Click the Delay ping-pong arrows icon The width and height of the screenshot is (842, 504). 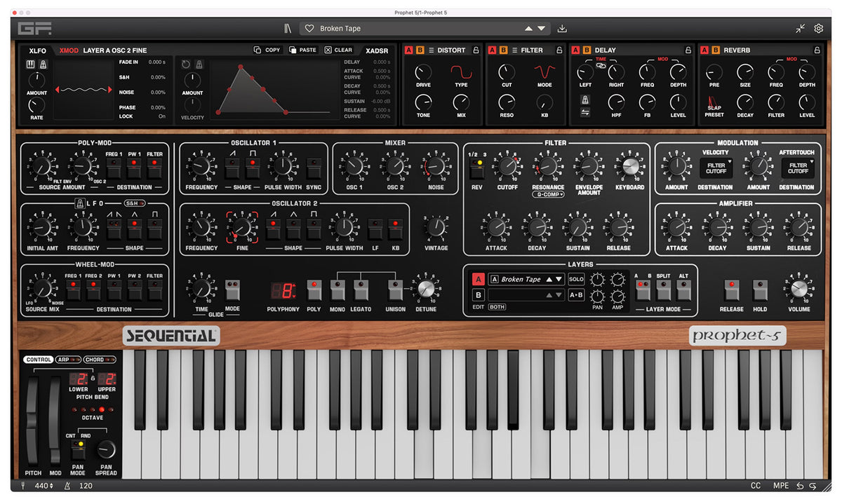click(x=584, y=112)
